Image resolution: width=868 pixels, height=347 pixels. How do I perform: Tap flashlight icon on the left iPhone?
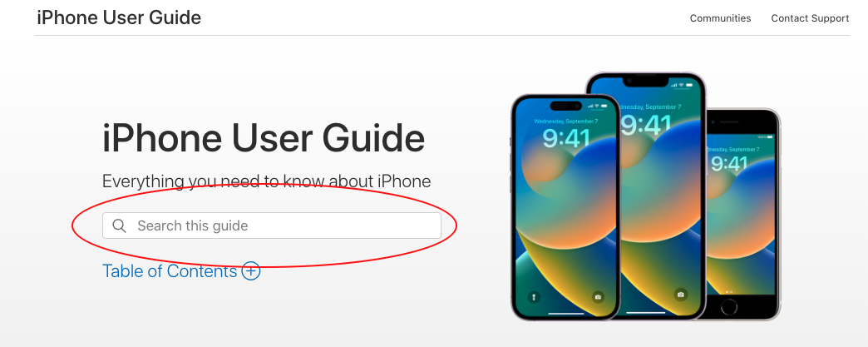coord(534,297)
